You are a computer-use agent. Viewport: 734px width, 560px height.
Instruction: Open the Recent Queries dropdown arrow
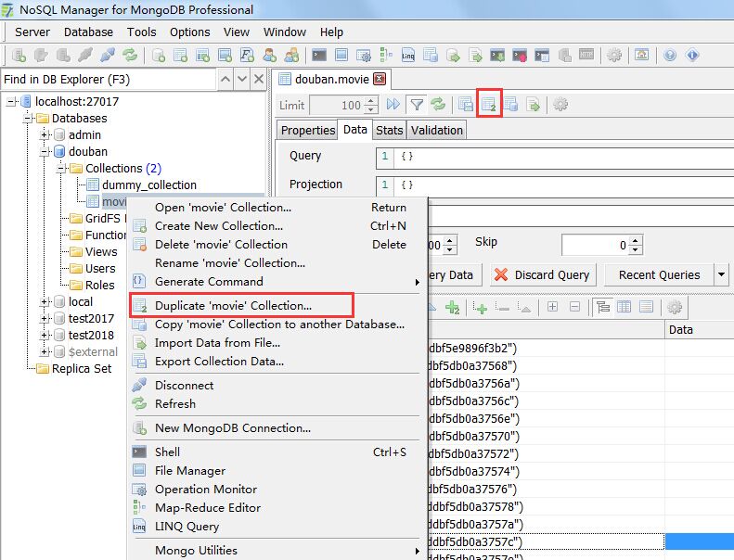[x=721, y=274]
